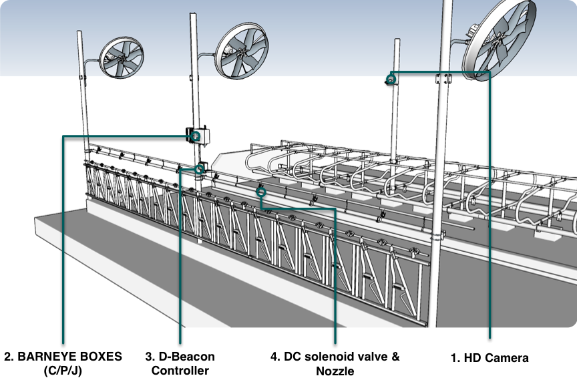Click the leftmost ventilation fan
The width and height of the screenshot is (577, 392).
tap(122, 57)
